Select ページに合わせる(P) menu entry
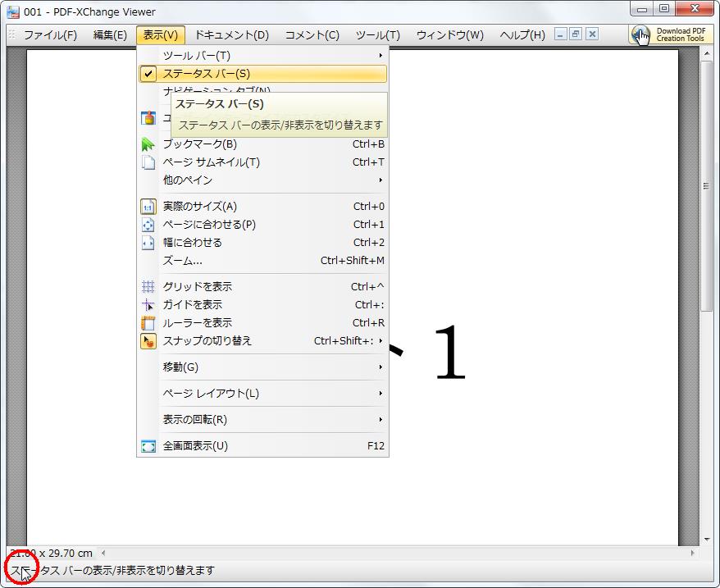The image size is (720, 588). (x=262, y=225)
